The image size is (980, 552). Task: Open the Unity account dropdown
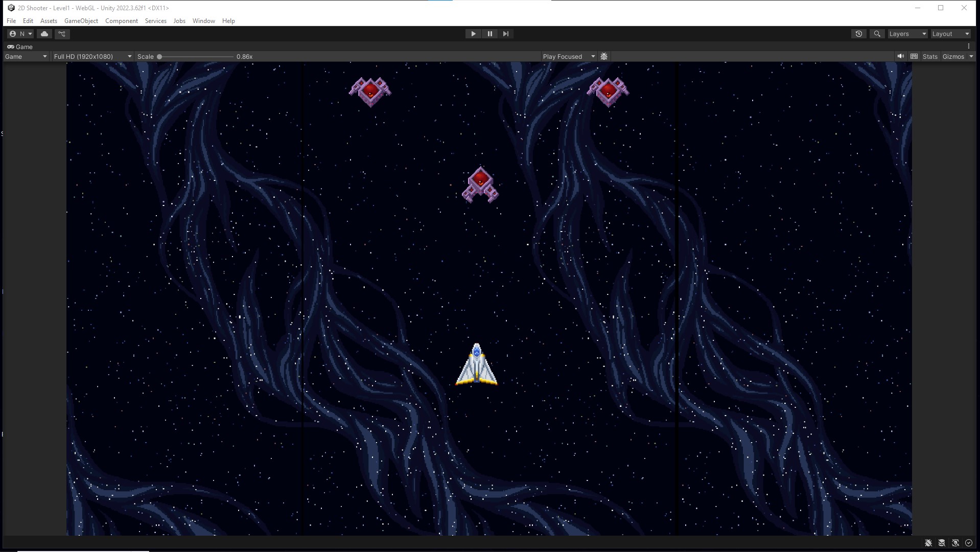(21, 34)
